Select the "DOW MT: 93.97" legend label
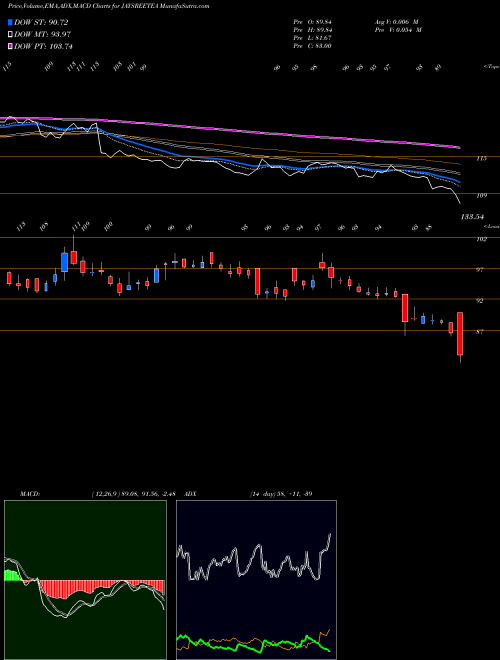This screenshot has height=660, width=500. 42,35
